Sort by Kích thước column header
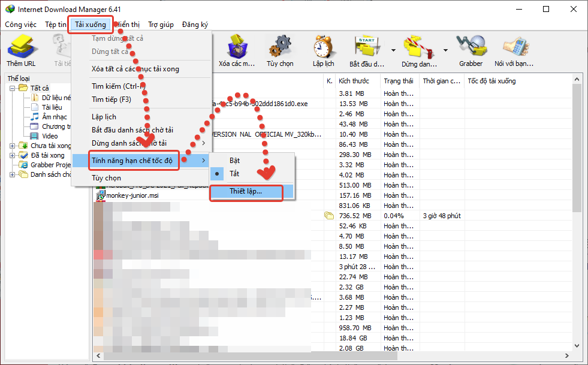This screenshot has width=588, height=365. pyautogui.click(x=358, y=81)
